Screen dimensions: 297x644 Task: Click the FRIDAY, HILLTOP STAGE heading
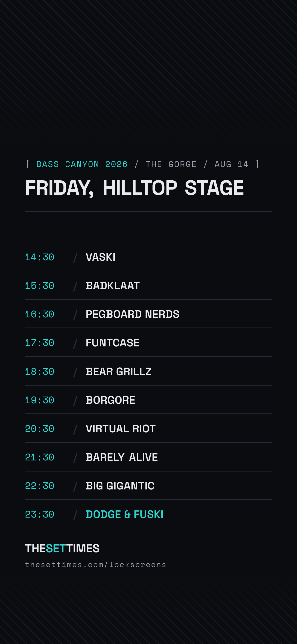[134, 188]
